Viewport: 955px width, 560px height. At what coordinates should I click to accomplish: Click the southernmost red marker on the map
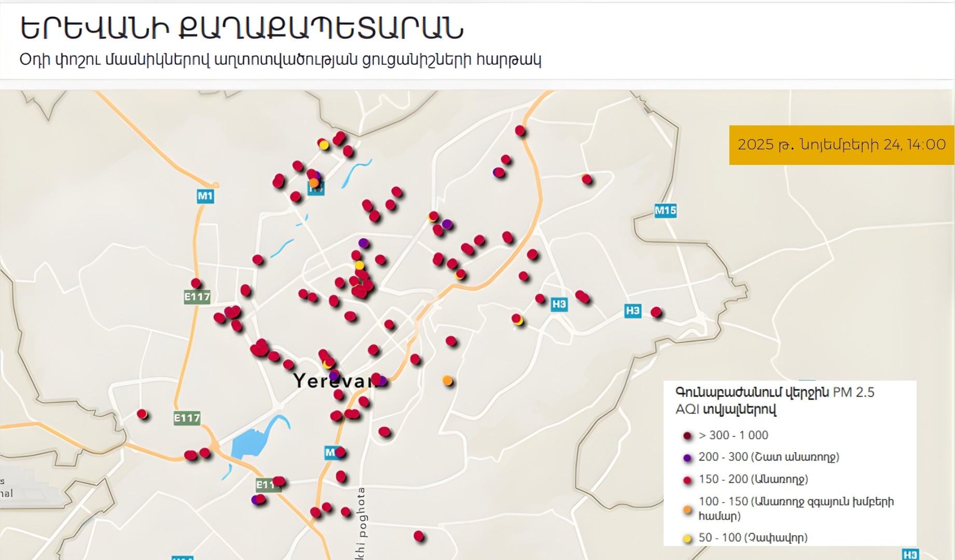coord(419,536)
